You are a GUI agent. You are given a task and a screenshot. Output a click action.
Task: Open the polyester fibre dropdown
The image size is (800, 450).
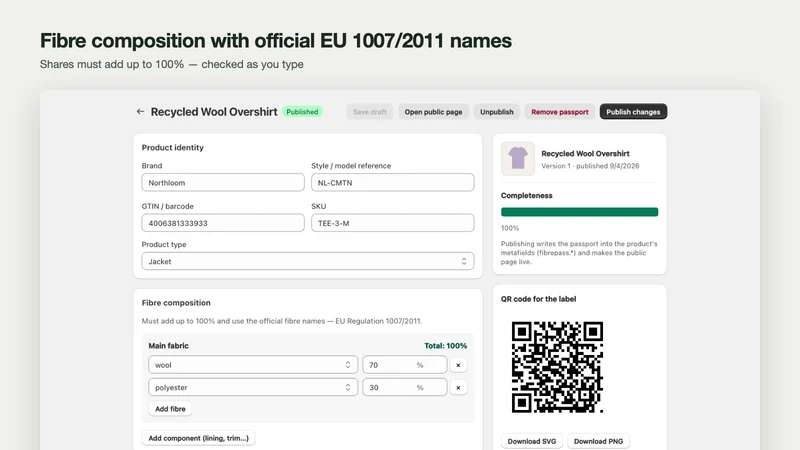pos(253,387)
